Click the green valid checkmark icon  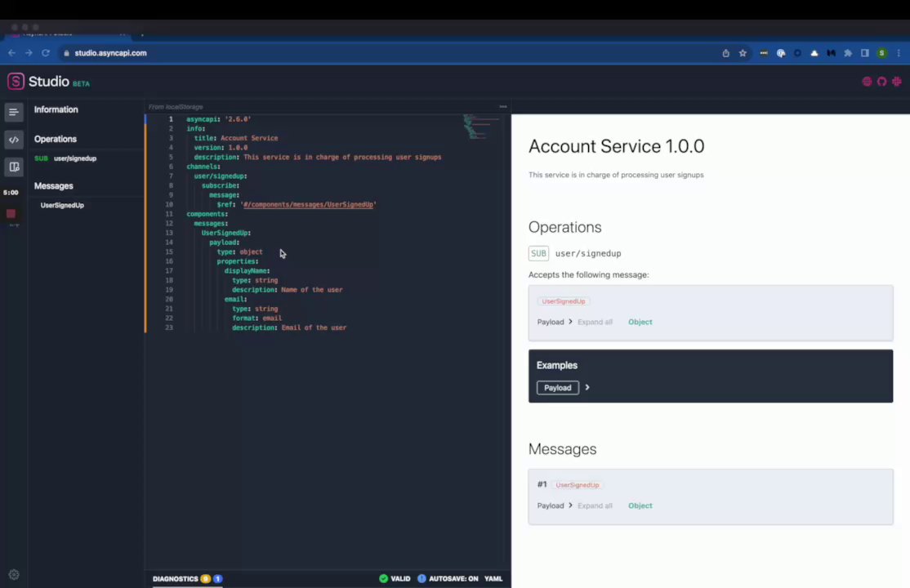click(x=383, y=579)
